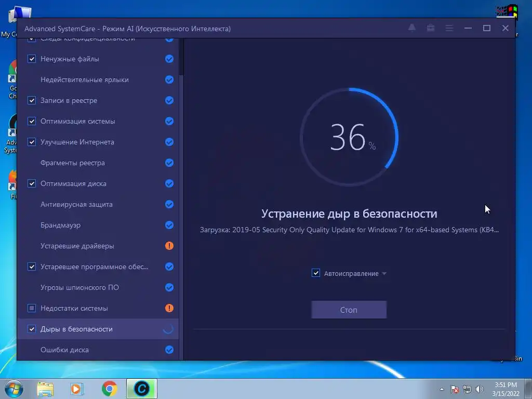Viewport: 532px width, 399px height.
Task: Click blue check status next to Записи в реестре
Action: pyautogui.click(x=169, y=100)
